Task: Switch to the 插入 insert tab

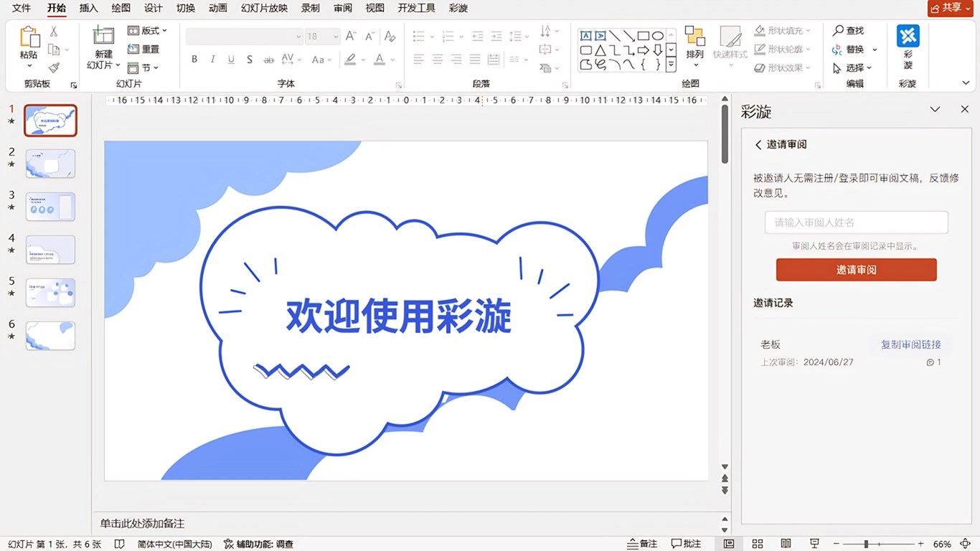Action: click(x=88, y=8)
